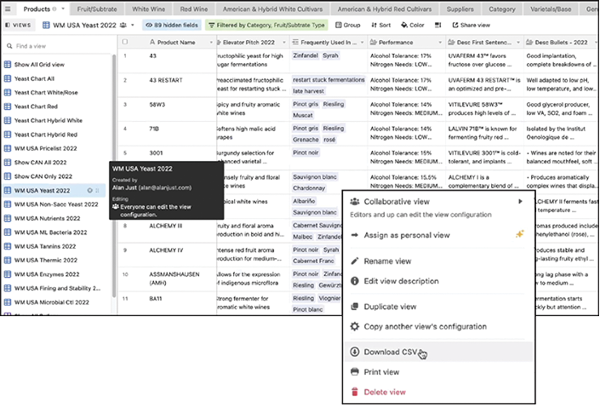Click Pinot noir tag in row 3001
Image resolution: width=600 pixels, height=414 pixels.
pyautogui.click(x=306, y=153)
